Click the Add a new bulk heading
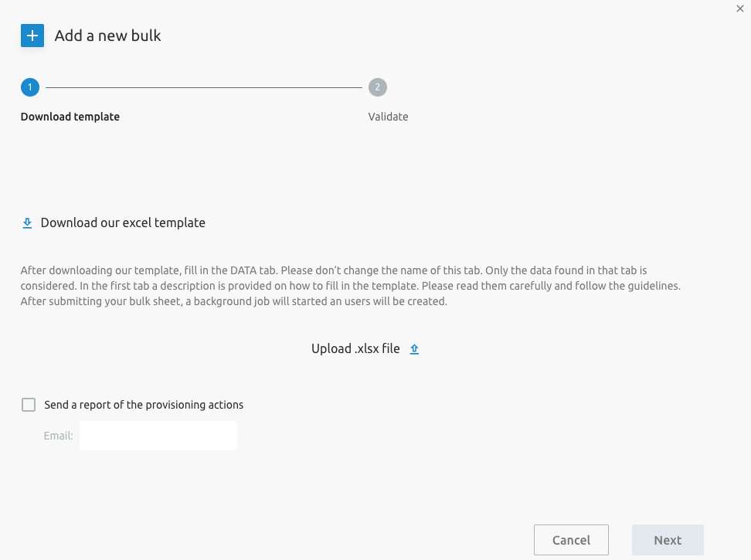The width and height of the screenshot is (751, 560). [107, 36]
